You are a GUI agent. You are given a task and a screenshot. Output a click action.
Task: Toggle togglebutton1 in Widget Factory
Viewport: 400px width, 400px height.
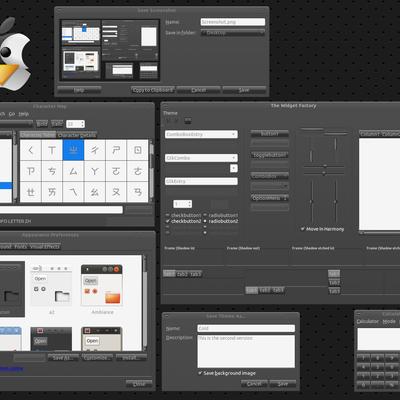(269, 155)
